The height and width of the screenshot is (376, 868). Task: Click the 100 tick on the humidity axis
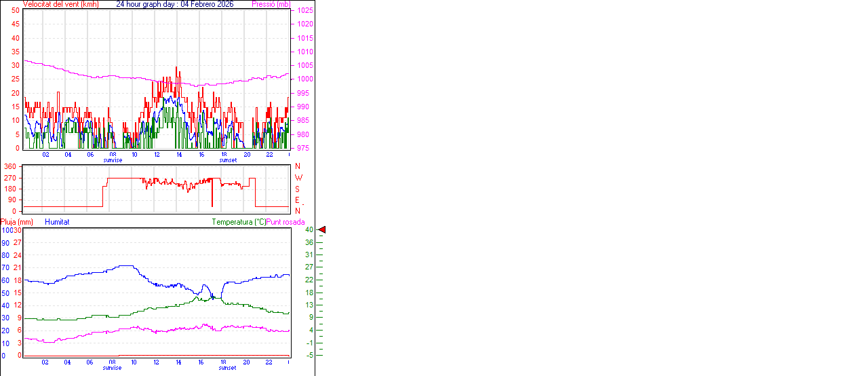coord(6,230)
